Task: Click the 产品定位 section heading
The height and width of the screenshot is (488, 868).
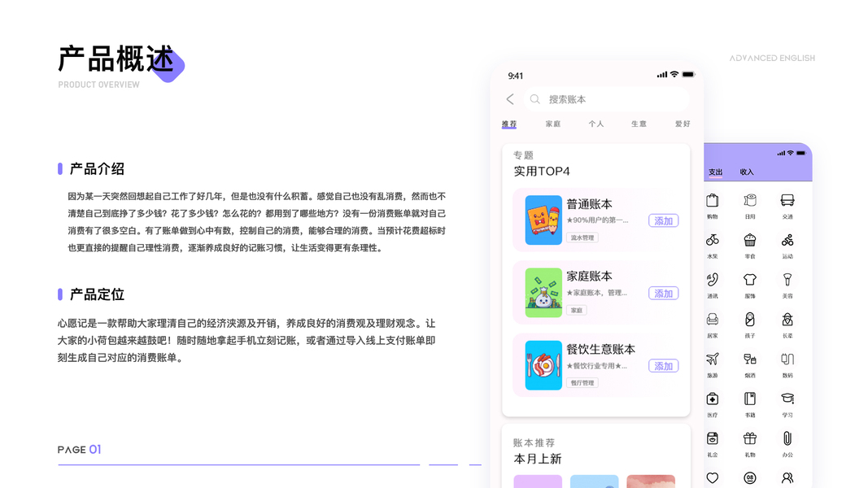Action: click(97, 294)
